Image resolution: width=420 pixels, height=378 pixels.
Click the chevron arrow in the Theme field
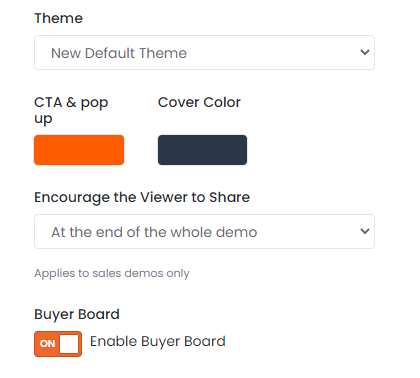[x=365, y=52]
